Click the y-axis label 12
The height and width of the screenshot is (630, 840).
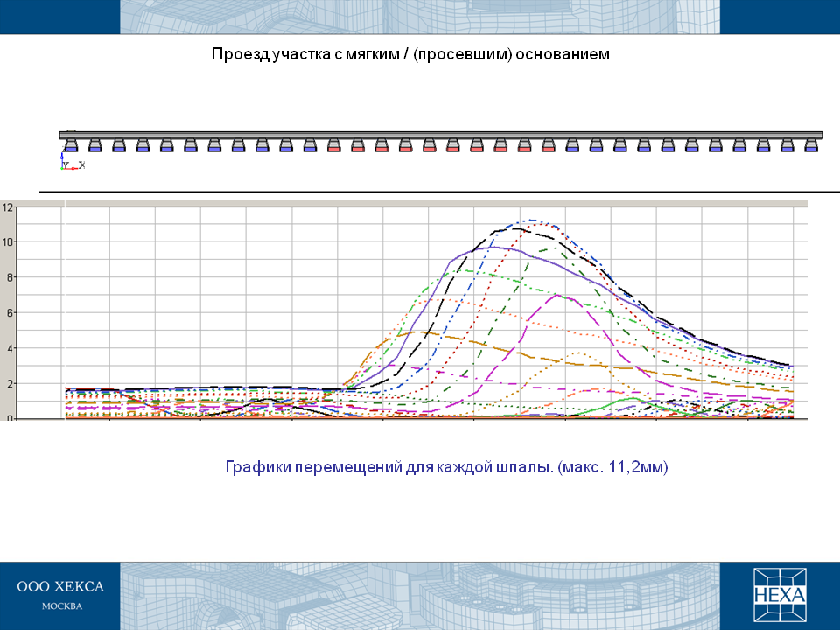[x=7, y=207]
